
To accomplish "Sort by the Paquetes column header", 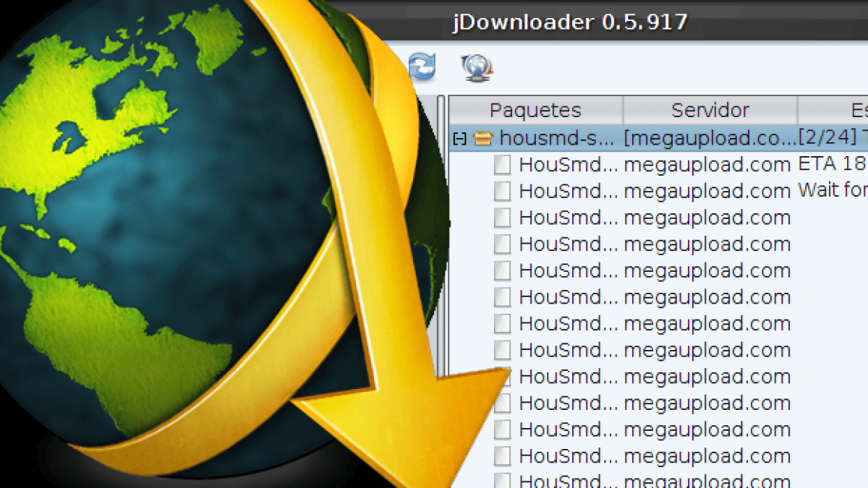I will coord(535,110).
